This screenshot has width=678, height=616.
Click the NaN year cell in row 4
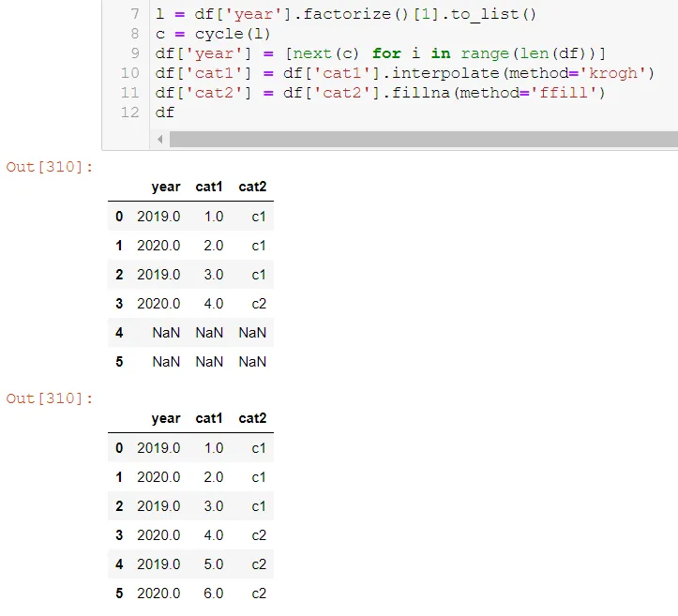tap(166, 333)
